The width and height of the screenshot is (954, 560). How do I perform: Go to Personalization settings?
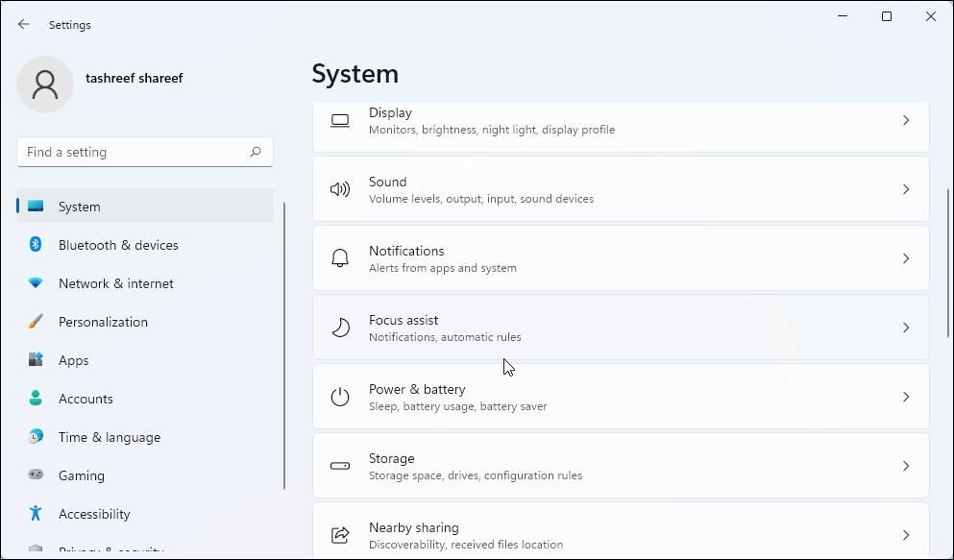145,321
